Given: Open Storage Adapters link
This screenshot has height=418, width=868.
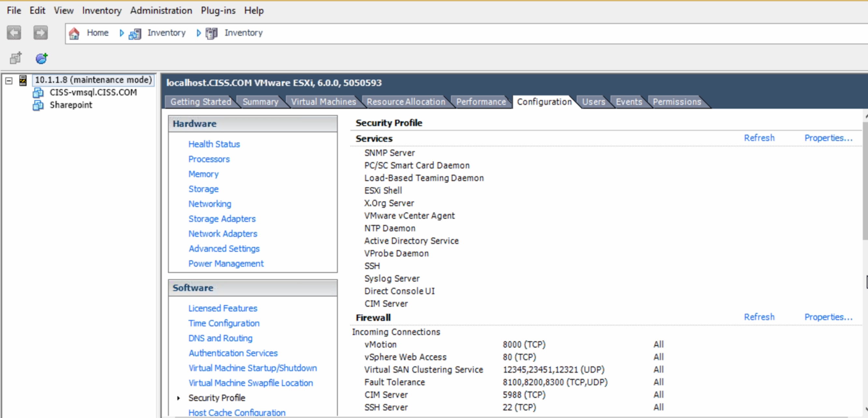Looking at the screenshot, I should (222, 219).
